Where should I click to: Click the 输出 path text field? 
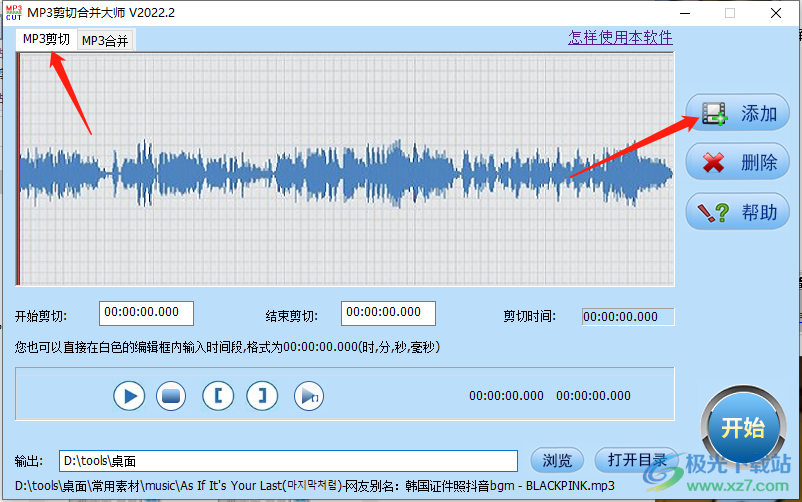(x=288, y=461)
